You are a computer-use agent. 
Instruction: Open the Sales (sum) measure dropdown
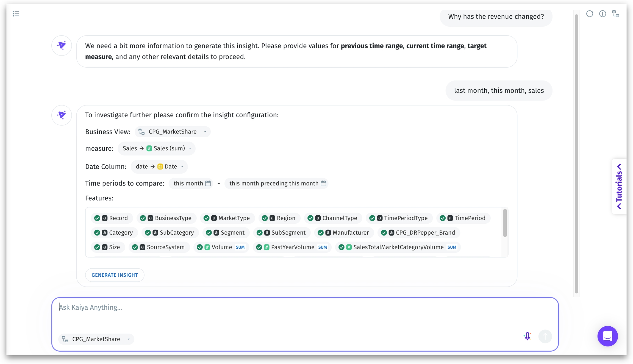click(x=157, y=148)
